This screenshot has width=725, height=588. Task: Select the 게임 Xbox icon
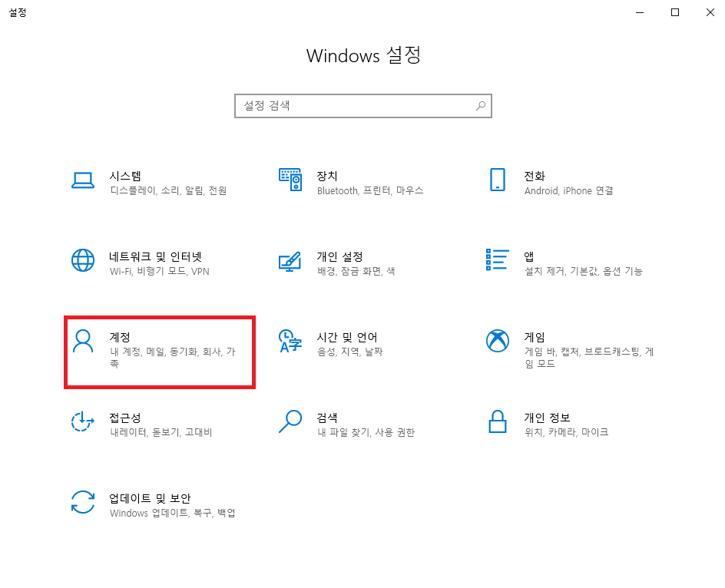click(498, 342)
